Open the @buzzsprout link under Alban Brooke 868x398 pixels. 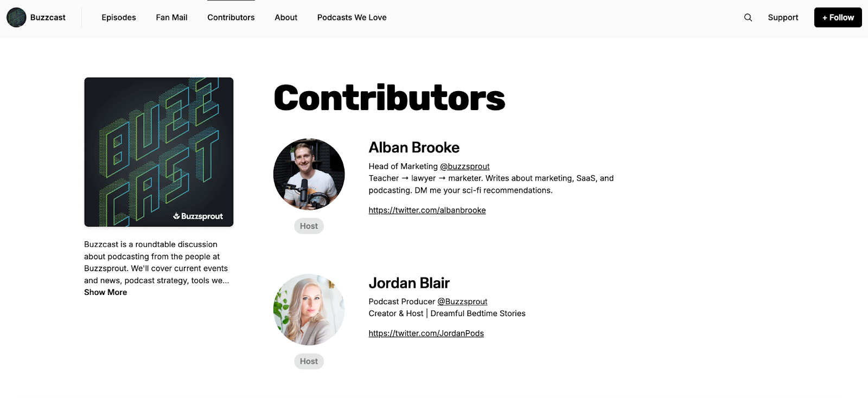click(x=465, y=166)
